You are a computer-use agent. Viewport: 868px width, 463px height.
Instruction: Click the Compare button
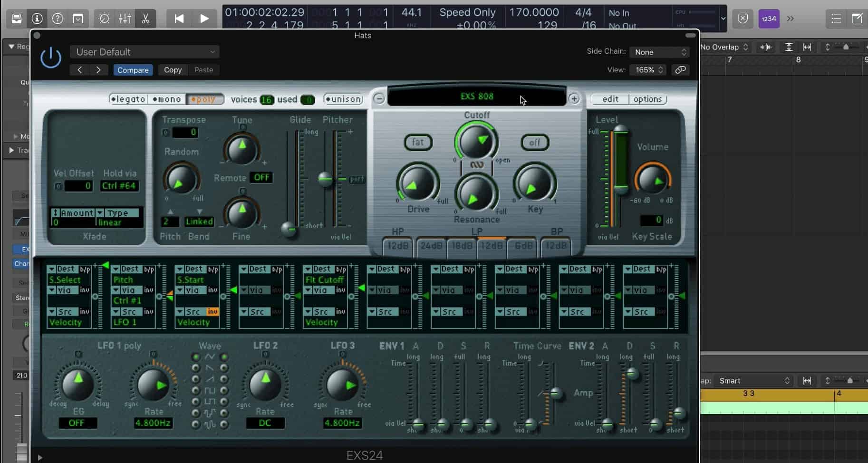[x=133, y=70]
